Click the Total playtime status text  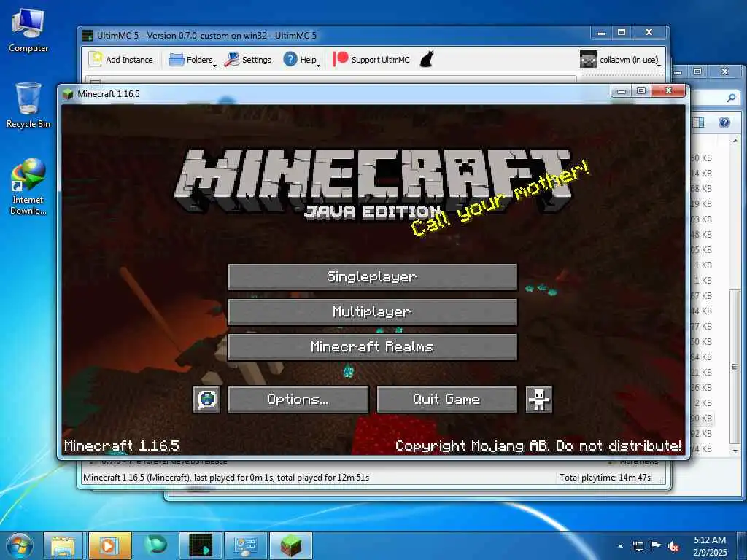click(605, 477)
